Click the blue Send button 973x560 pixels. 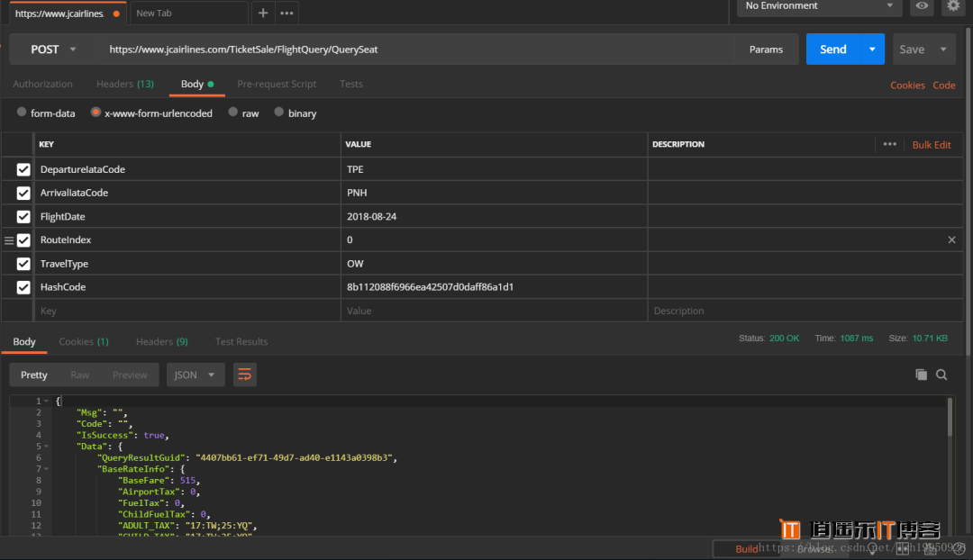tap(833, 49)
